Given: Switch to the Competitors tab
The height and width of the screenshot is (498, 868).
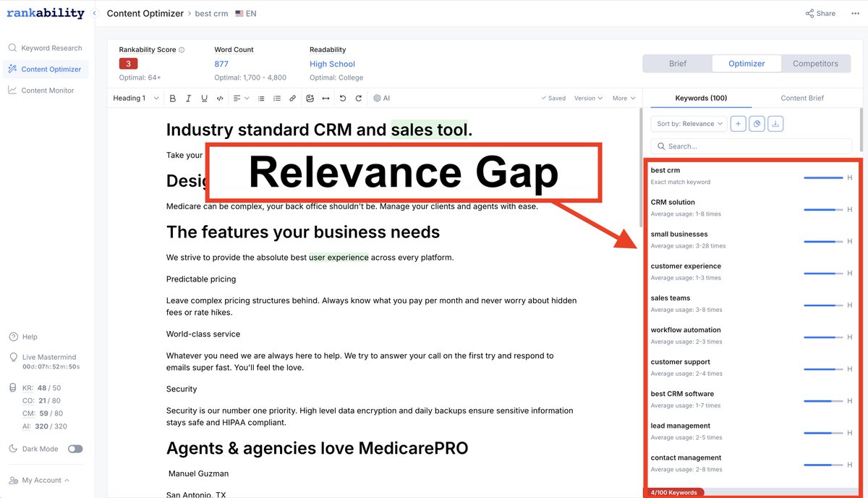Looking at the screenshot, I should click(x=815, y=64).
